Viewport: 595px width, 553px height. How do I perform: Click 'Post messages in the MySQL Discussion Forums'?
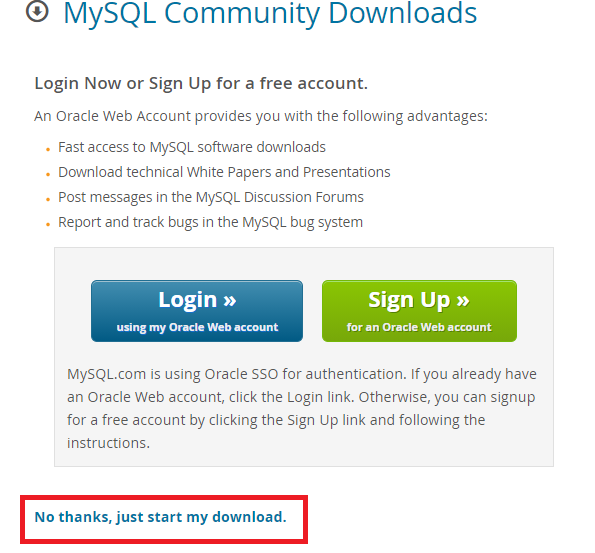pos(211,197)
